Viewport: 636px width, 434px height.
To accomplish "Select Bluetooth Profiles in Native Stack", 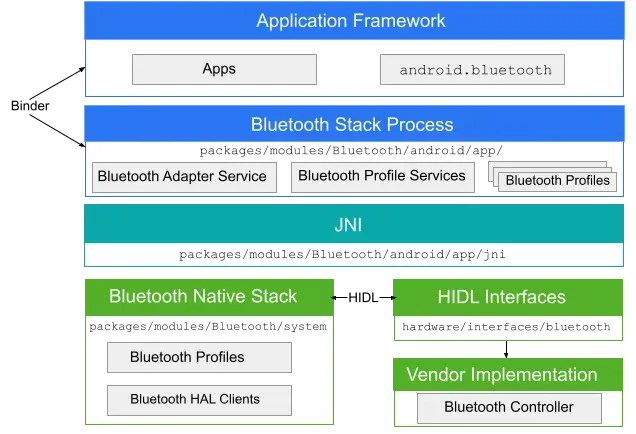I will pos(199,357).
